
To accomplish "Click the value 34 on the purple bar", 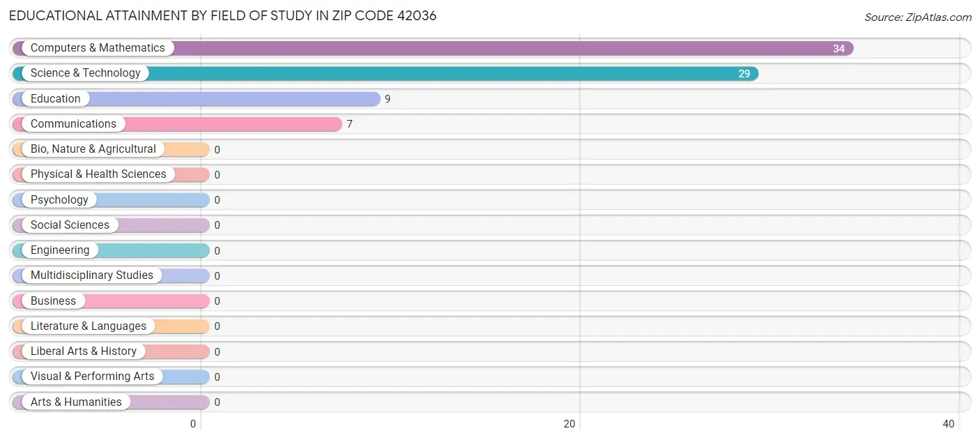I will point(839,49).
